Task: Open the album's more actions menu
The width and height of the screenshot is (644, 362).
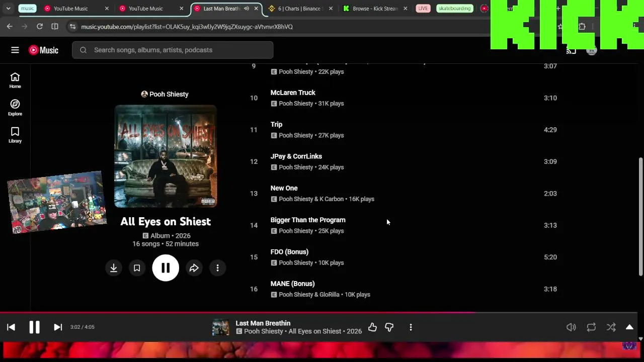Action: coord(217,268)
